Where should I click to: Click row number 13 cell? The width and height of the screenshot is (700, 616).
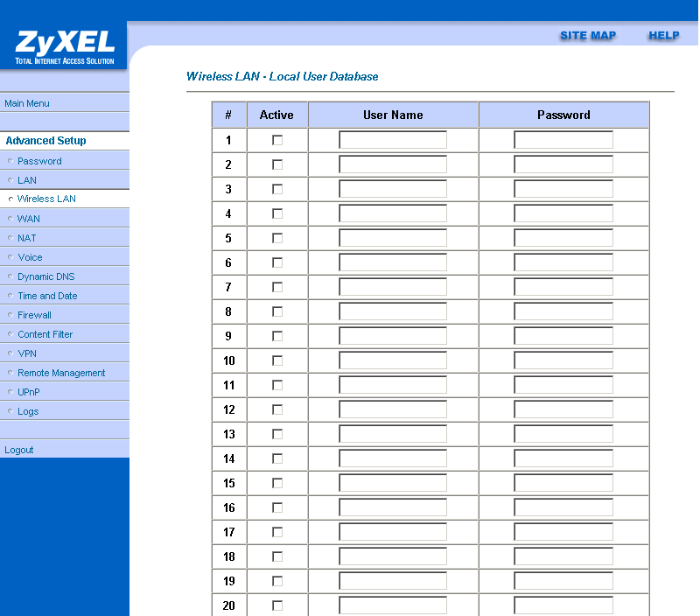(229, 434)
